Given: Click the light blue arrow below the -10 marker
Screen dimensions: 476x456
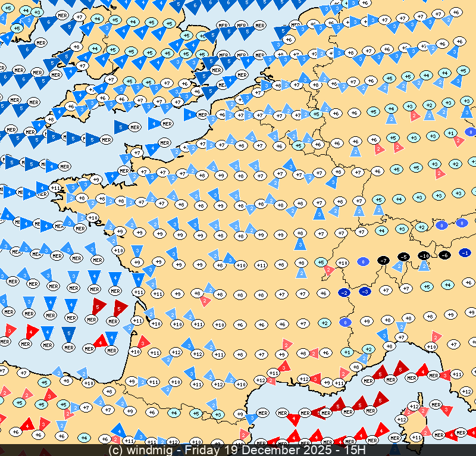Looking at the screenshot, I should [424, 266].
